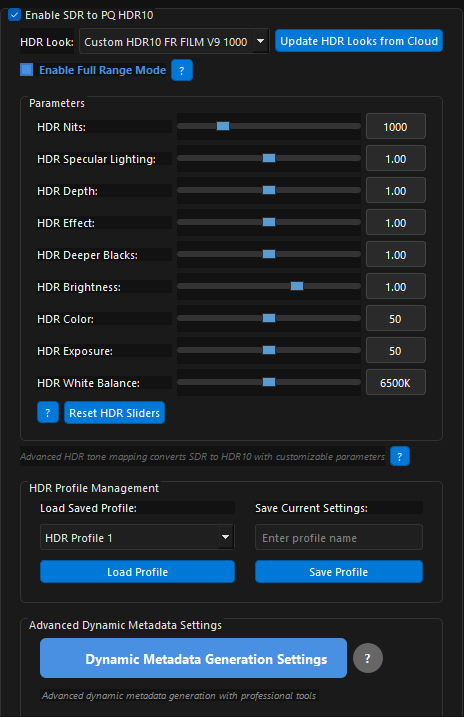The image size is (464, 717).
Task: Open help for Dynamic Metadata Settings
Action: point(368,658)
